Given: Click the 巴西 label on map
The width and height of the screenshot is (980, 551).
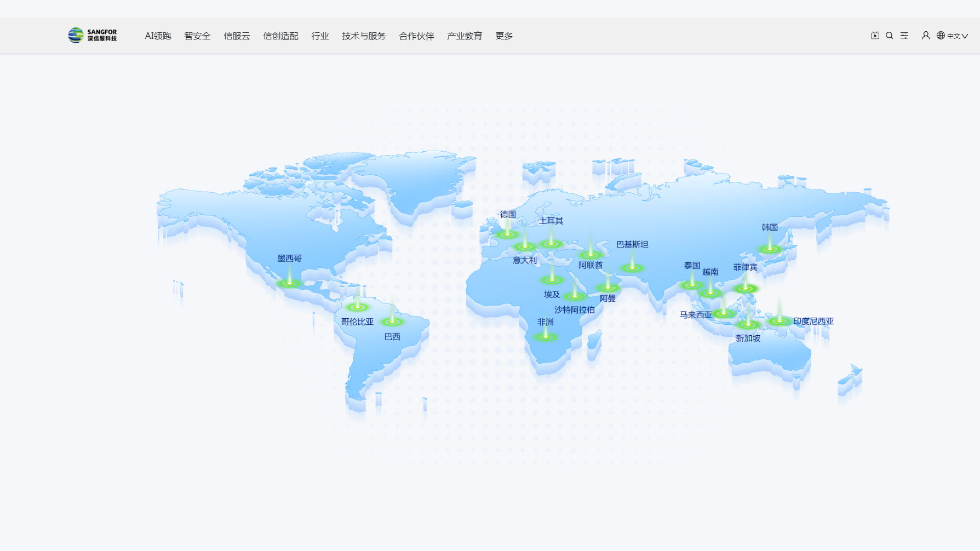Looking at the screenshot, I should tap(392, 337).
